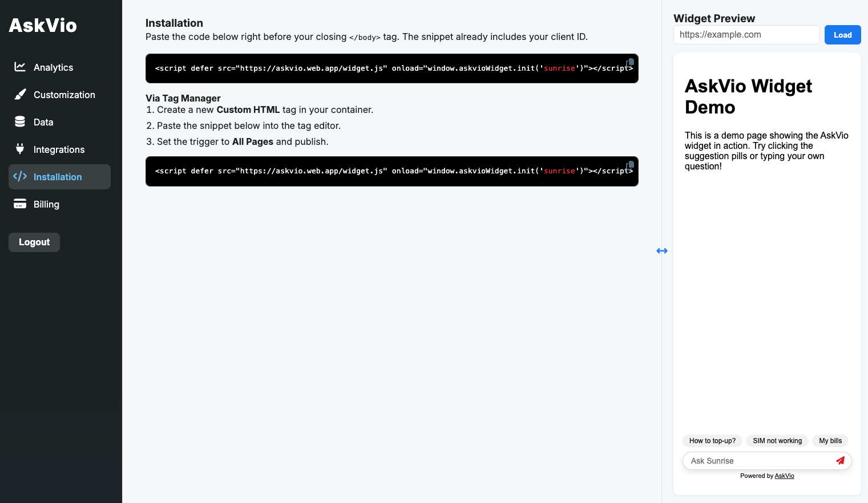
Task: Click the 'All Pages' trigger step text
Action: pos(253,141)
